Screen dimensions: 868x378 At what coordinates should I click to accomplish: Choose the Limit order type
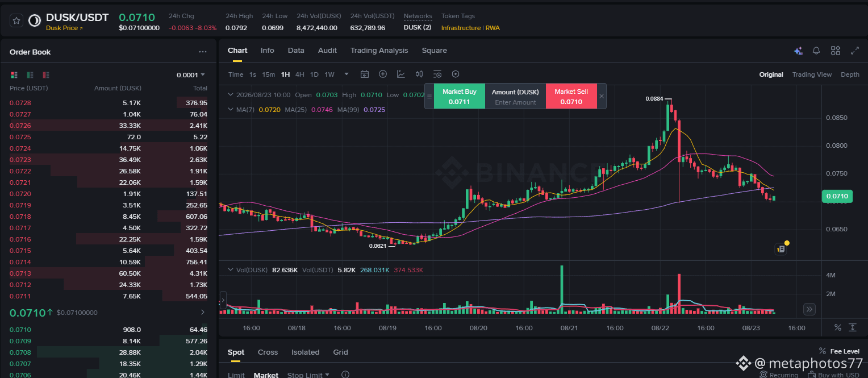coord(236,375)
